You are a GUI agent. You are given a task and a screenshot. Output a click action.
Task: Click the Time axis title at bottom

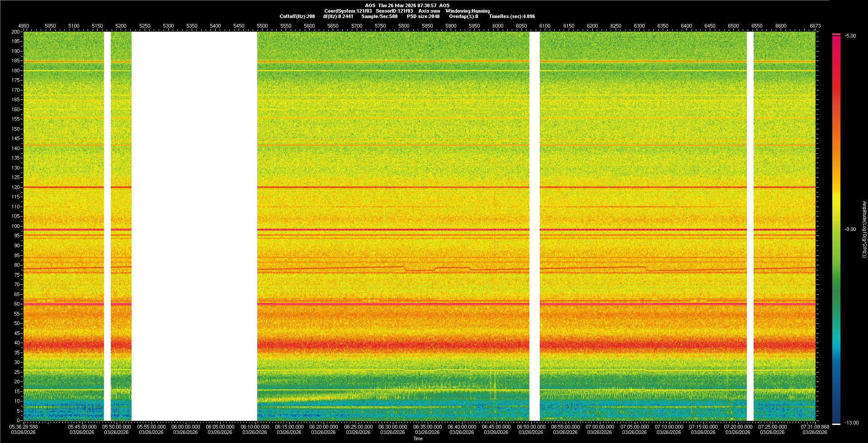pyautogui.click(x=418, y=438)
